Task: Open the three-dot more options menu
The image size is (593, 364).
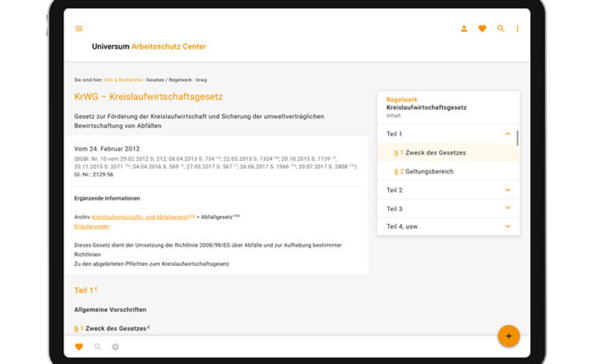Action: click(518, 29)
